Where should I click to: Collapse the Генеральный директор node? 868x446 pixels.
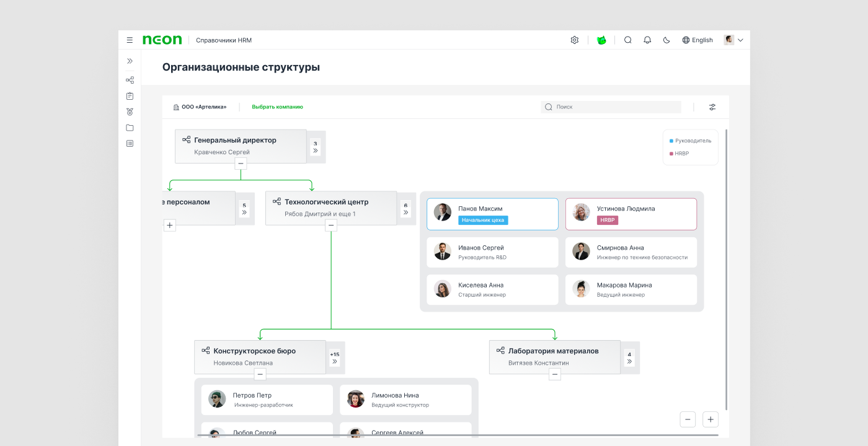point(241,164)
